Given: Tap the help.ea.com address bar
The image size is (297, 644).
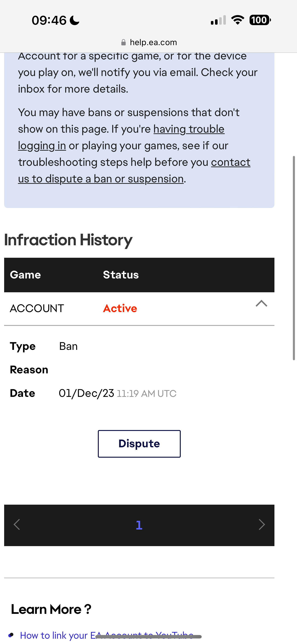Looking at the screenshot, I should pos(153,43).
